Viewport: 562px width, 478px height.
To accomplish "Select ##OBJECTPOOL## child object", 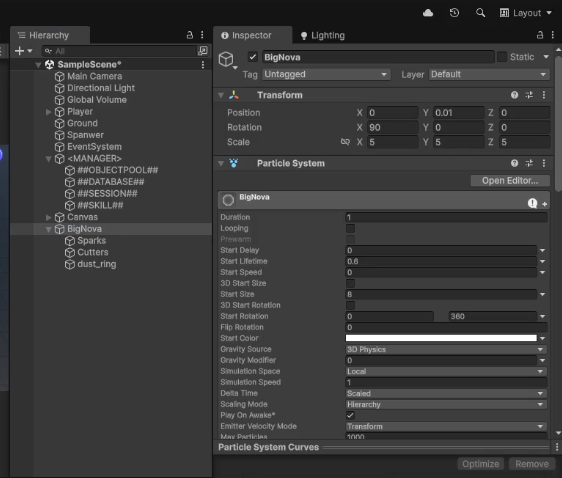I will point(118,170).
